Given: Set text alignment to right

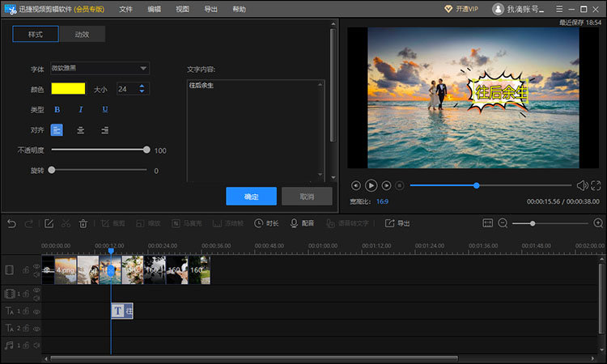Looking at the screenshot, I should 105,130.
